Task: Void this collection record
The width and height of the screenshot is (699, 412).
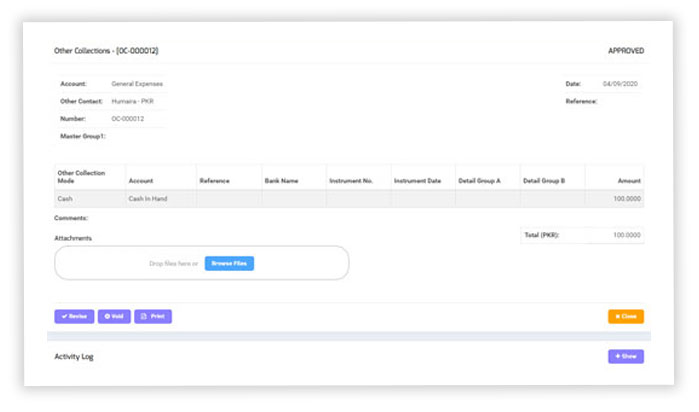Action: click(114, 316)
